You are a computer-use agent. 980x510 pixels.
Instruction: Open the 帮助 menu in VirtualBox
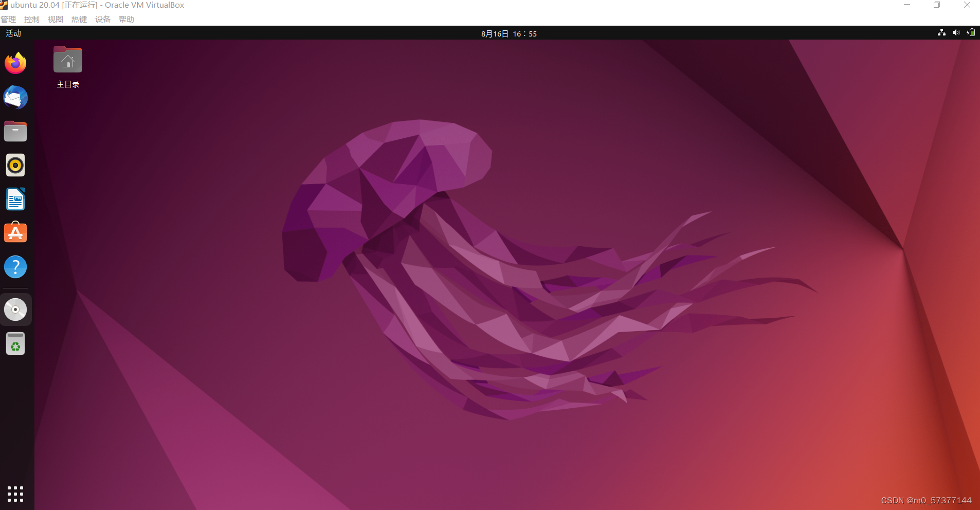126,20
